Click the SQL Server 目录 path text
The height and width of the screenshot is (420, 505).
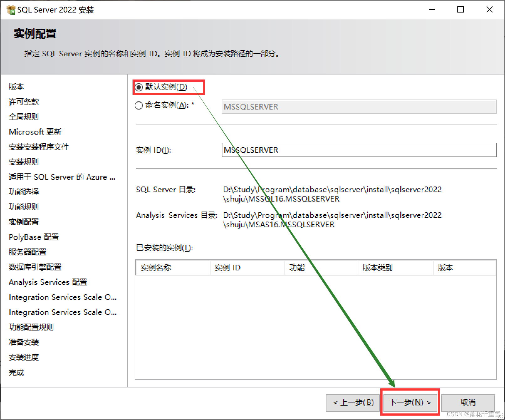332,194
